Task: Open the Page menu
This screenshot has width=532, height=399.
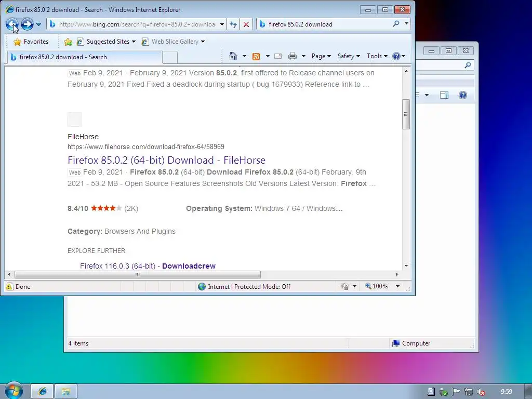Action: [321, 56]
